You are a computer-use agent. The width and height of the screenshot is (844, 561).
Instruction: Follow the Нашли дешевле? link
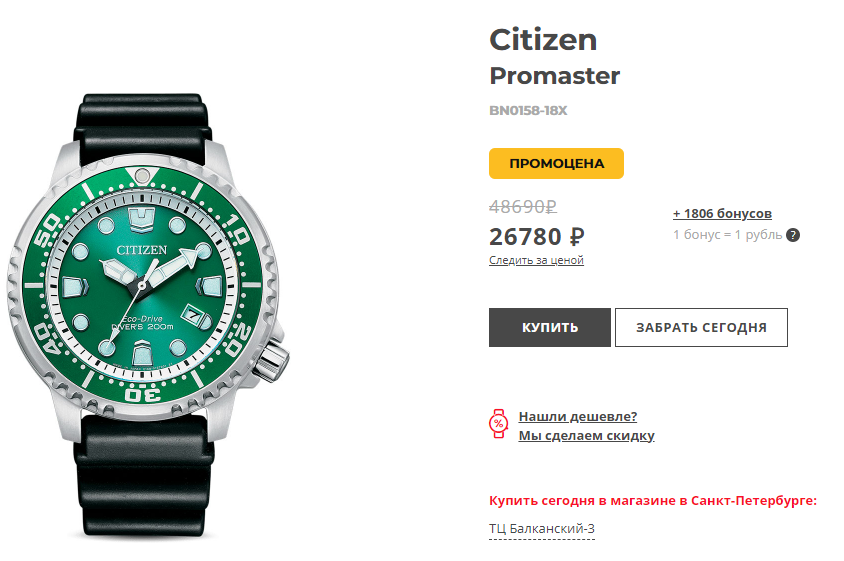[x=577, y=417]
